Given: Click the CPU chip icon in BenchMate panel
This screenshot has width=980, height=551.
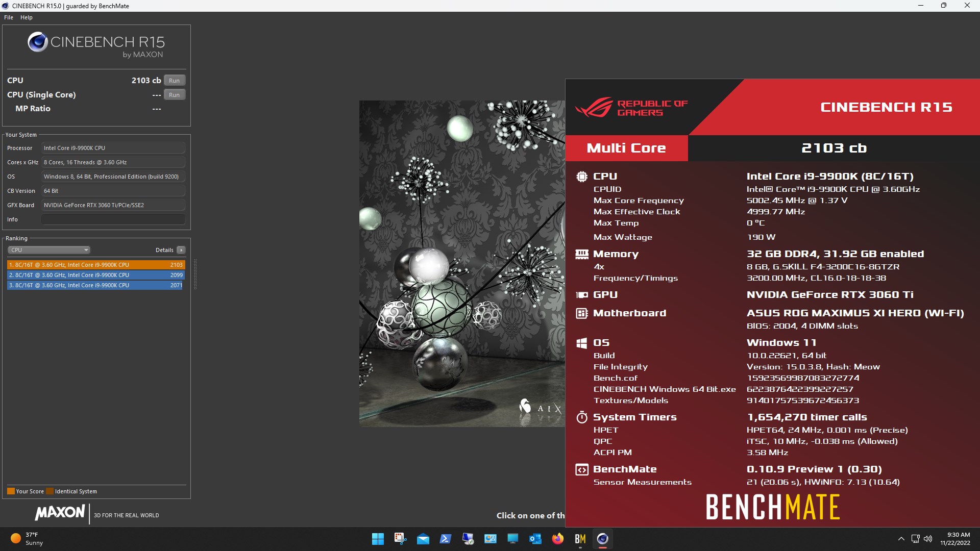Looking at the screenshot, I should [x=581, y=177].
